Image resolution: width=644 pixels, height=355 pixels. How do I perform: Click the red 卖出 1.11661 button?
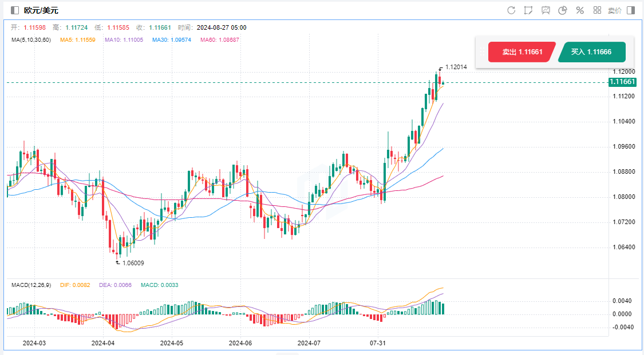521,52
